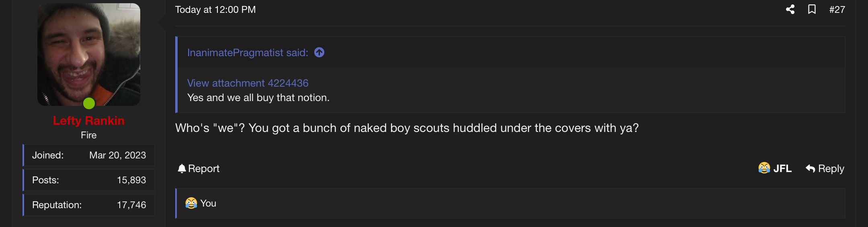Click the up arrow beside the quoted username
This screenshot has width=868, height=227.
(319, 53)
